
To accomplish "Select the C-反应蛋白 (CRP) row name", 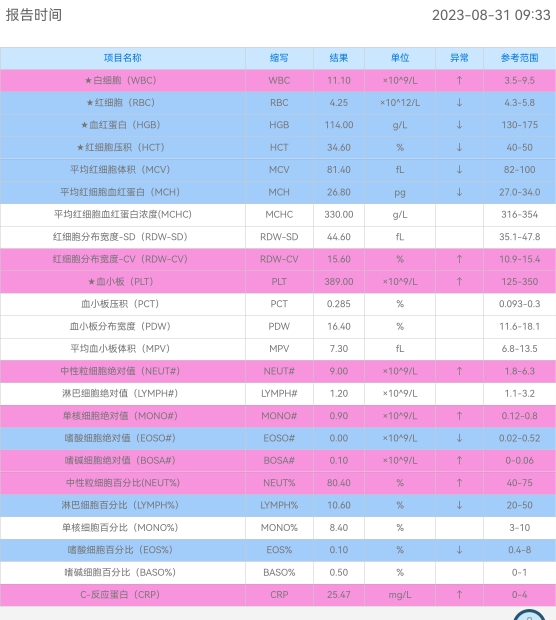I will [x=120, y=595].
